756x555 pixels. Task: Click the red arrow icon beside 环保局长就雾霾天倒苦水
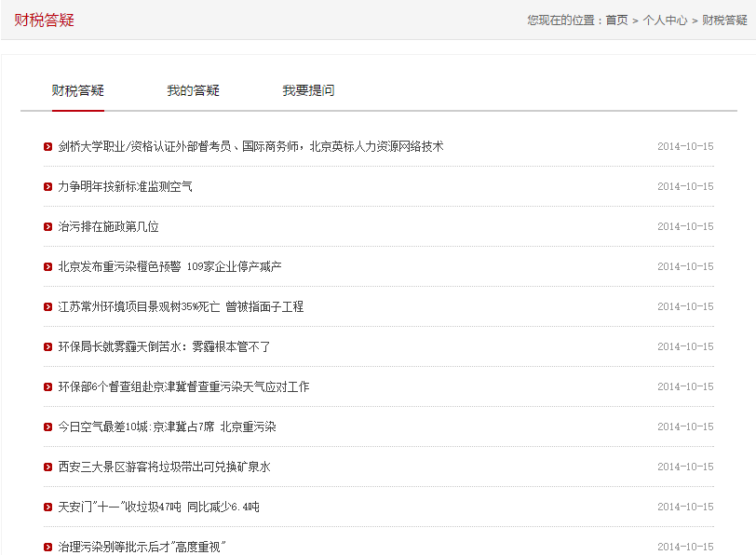47,346
